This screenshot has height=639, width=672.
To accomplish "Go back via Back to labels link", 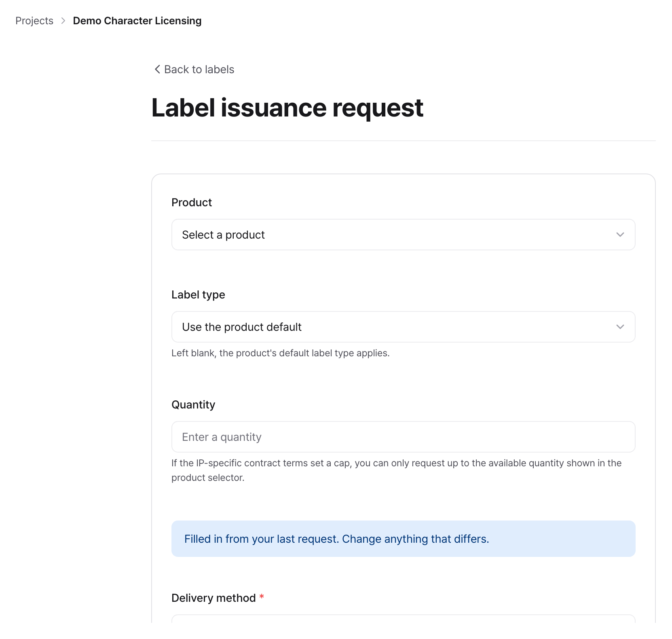I will [194, 70].
